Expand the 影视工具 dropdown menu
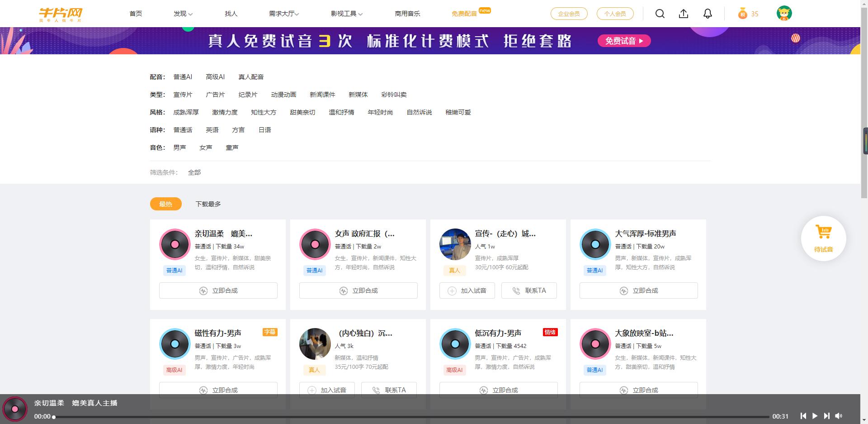Screen dimensions: 868x424 click(x=345, y=14)
